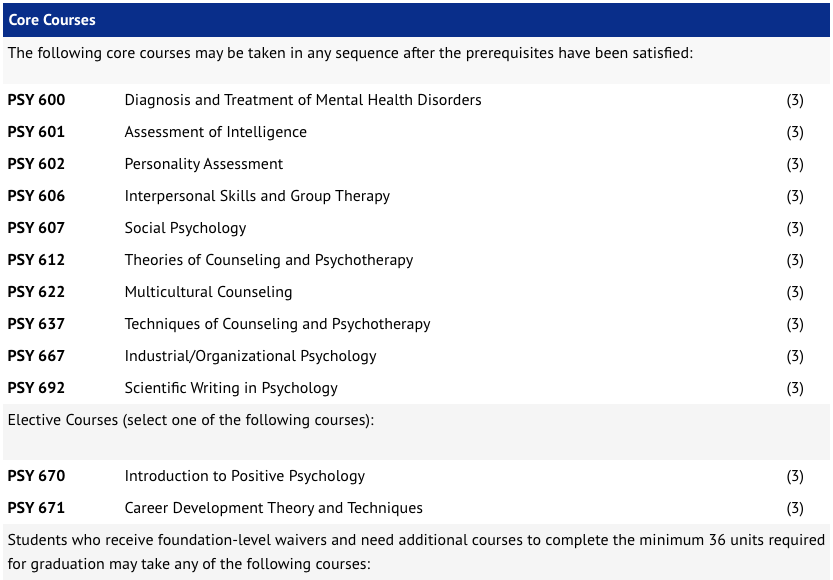The image size is (833, 580).
Task: Select the PSY 671 elective course code
Action: tap(36, 508)
